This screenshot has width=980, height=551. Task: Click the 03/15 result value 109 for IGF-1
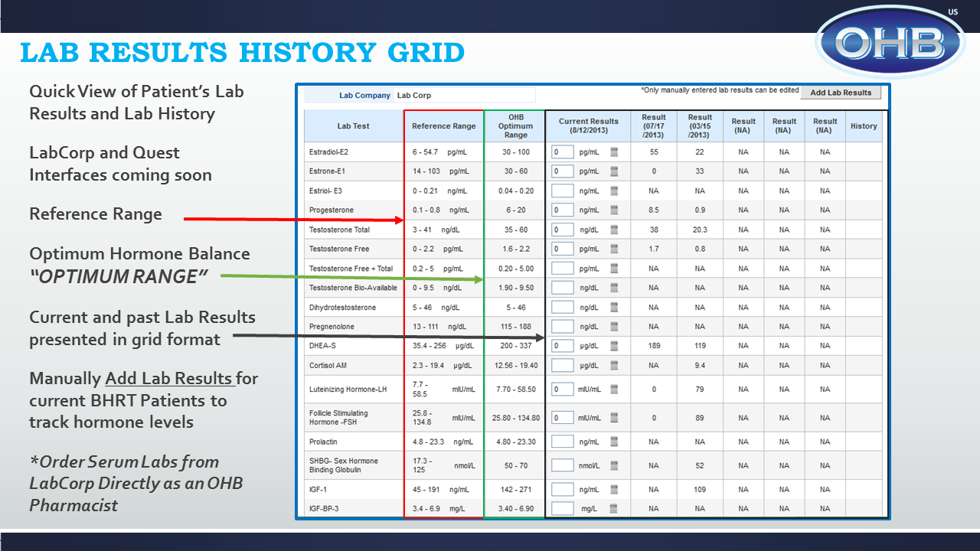700,490
